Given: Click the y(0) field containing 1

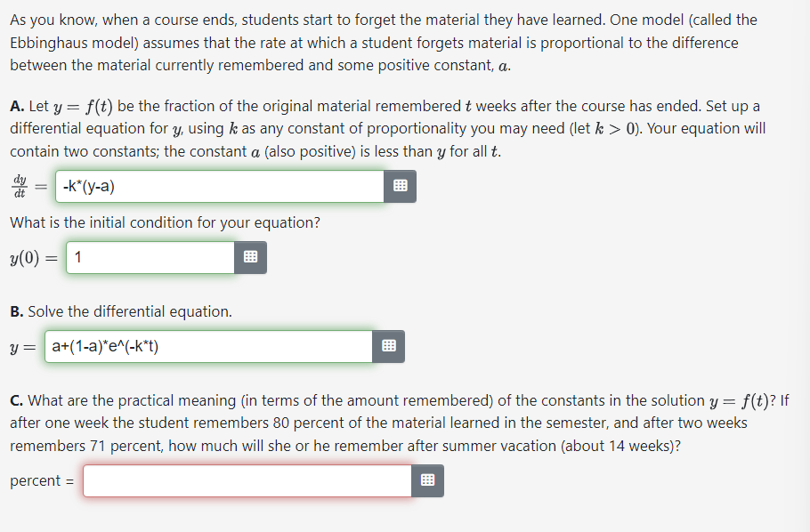Looking at the screenshot, I should tap(147, 257).
